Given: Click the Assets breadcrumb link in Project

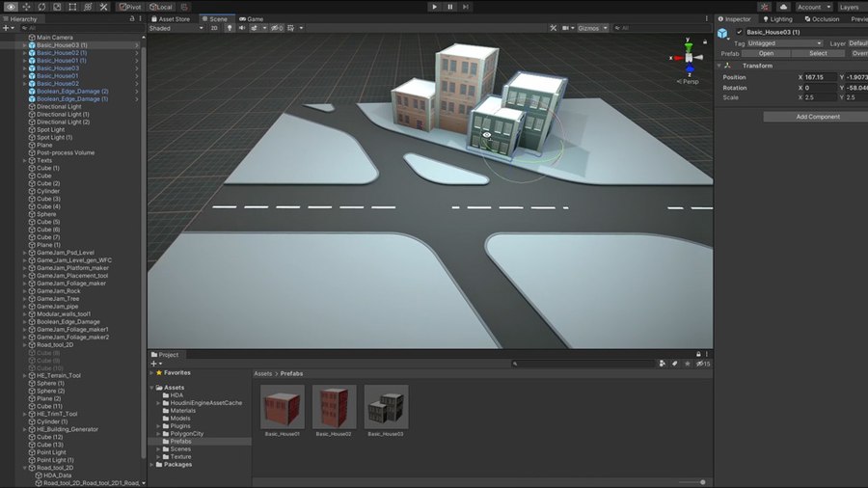Looking at the screenshot, I should pyautogui.click(x=263, y=374).
